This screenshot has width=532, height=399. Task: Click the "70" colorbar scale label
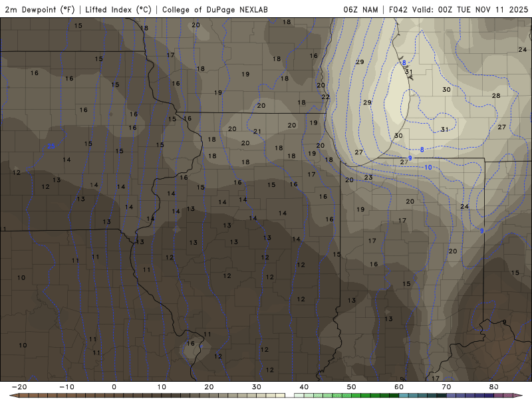[x=446, y=387]
